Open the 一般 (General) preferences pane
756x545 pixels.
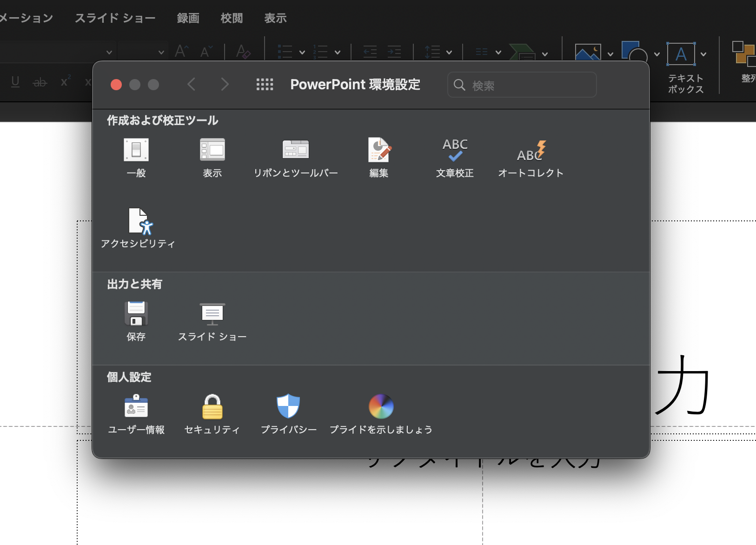(136, 158)
